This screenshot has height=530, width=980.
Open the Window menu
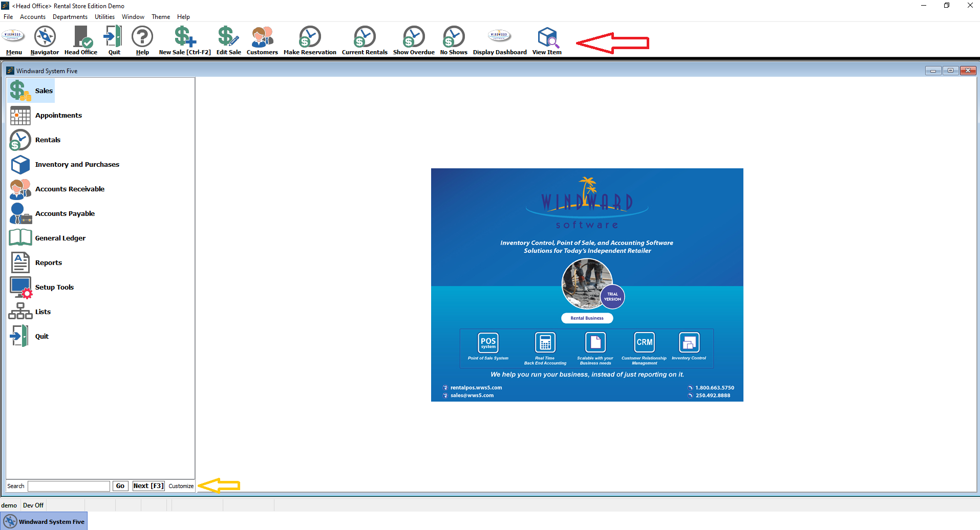coord(133,17)
